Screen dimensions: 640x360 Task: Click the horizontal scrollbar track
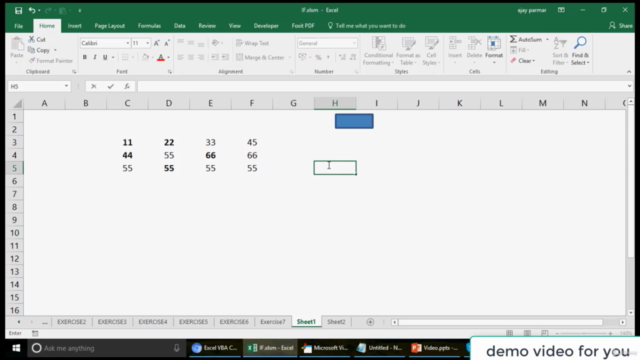point(501,322)
